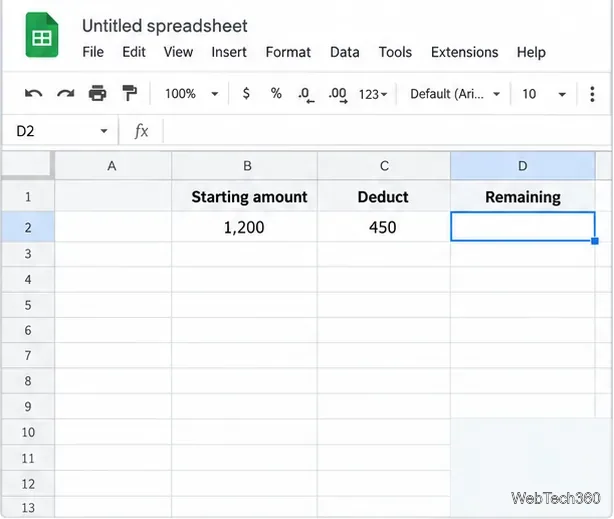Viewport: 614px width, 519px height.
Task: Open the Data menu
Action: tap(345, 52)
